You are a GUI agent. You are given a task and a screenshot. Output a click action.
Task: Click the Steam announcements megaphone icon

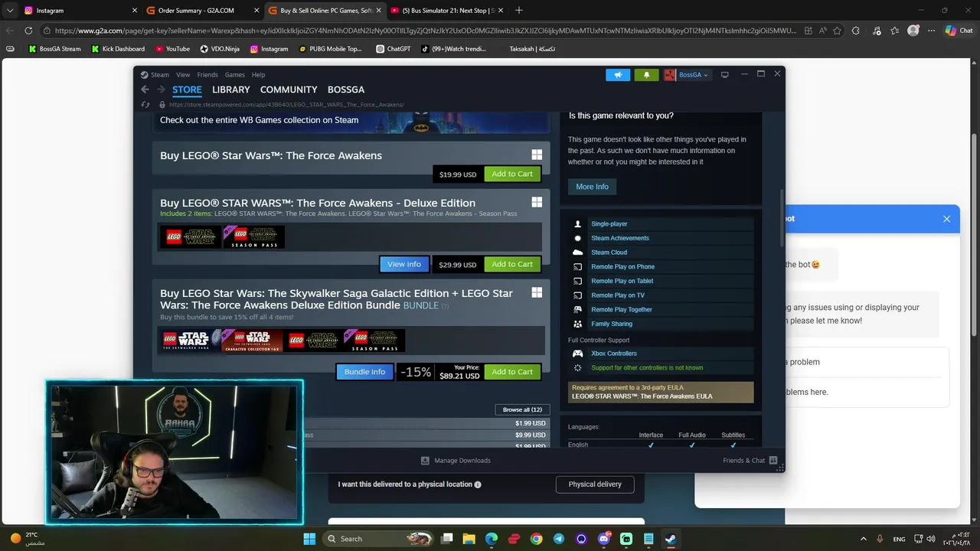click(x=618, y=74)
